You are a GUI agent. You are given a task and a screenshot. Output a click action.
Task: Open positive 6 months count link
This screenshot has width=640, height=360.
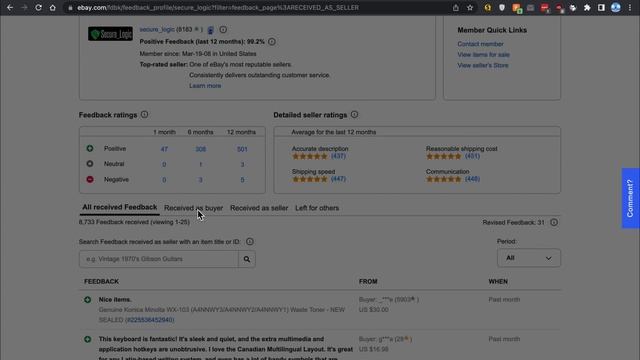pos(200,149)
